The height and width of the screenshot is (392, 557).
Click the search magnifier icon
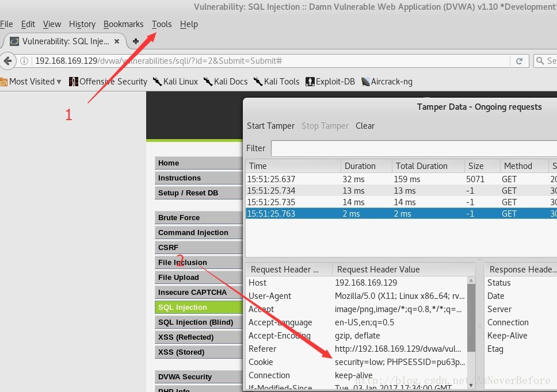(540, 61)
